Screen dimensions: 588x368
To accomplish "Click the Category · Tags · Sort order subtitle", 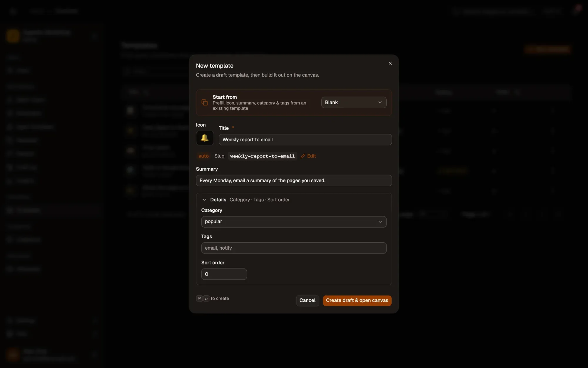I will 260,200.
